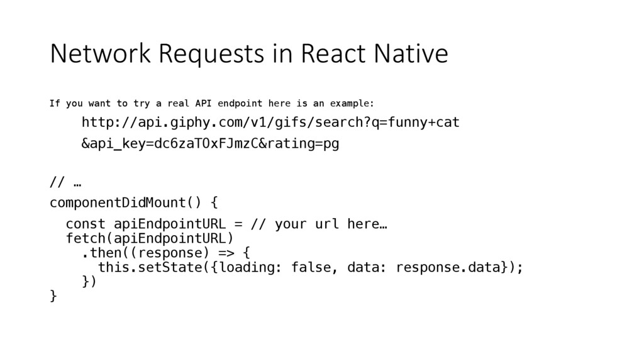Click the '})' closing line
The height and width of the screenshot is (362, 644).
click(x=89, y=282)
